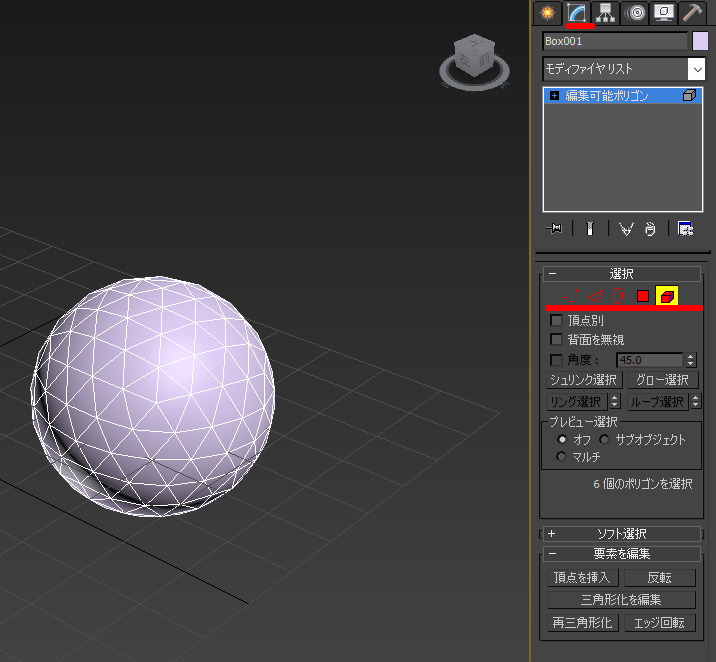
Task: Expand the ソフト選択 rollout
Action: (x=551, y=534)
